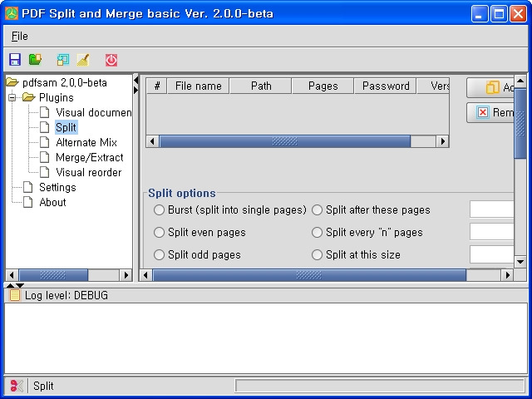This screenshot has height=399, width=532.
Task: Click the Visual reorder page icon
Action: (44, 172)
